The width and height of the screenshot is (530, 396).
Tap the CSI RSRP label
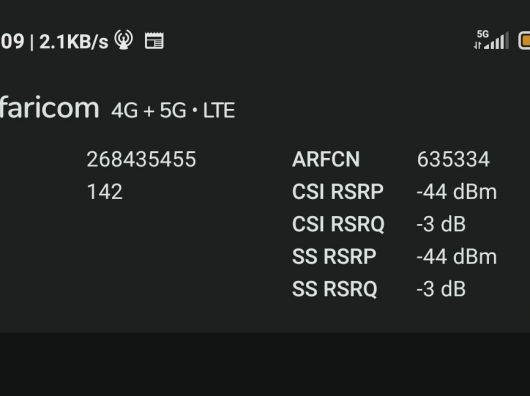[338, 192]
